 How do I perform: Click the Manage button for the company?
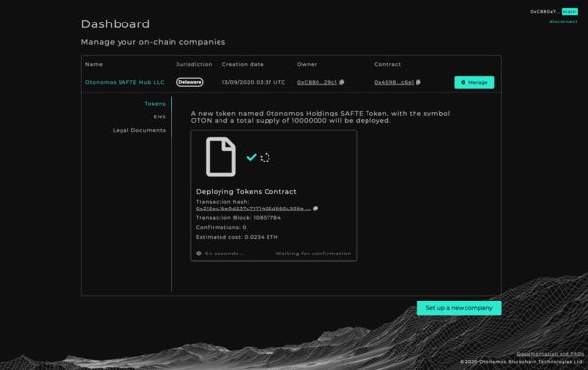(474, 82)
